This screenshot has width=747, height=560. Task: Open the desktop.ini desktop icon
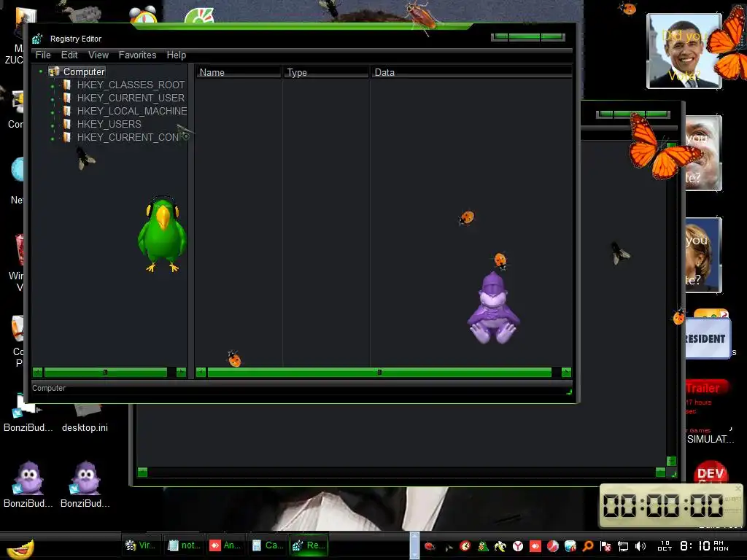point(85,419)
